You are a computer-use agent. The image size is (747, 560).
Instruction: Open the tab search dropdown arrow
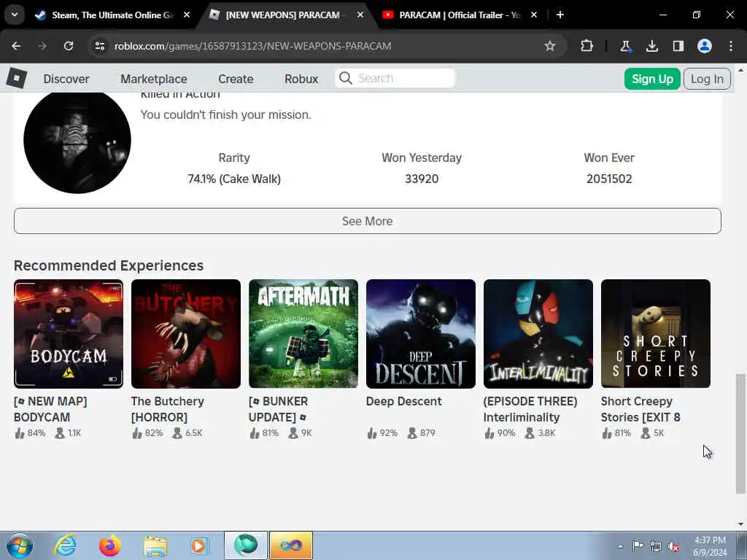pos(15,15)
